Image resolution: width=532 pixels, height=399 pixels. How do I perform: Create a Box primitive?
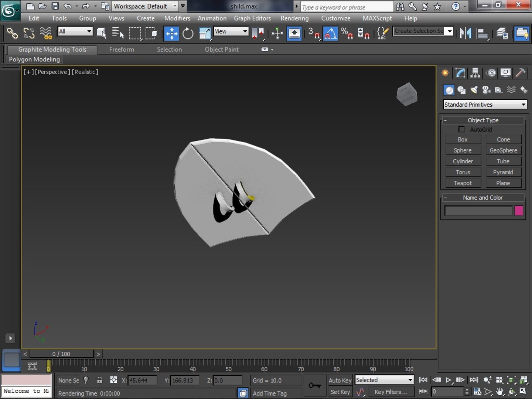point(463,139)
